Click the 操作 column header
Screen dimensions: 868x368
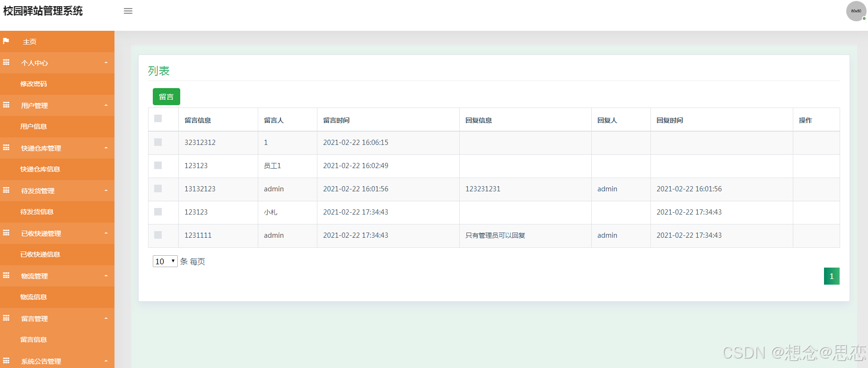806,120
